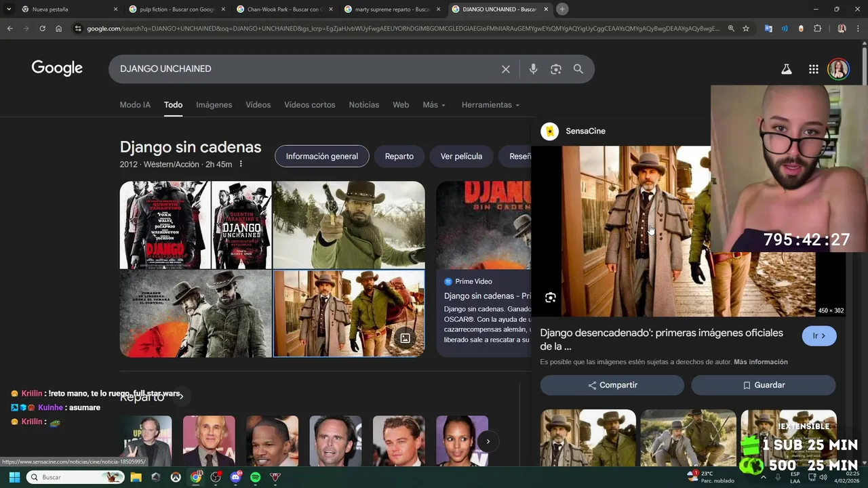Bookmark this page with the star
868x488 pixels.
[746, 28]
